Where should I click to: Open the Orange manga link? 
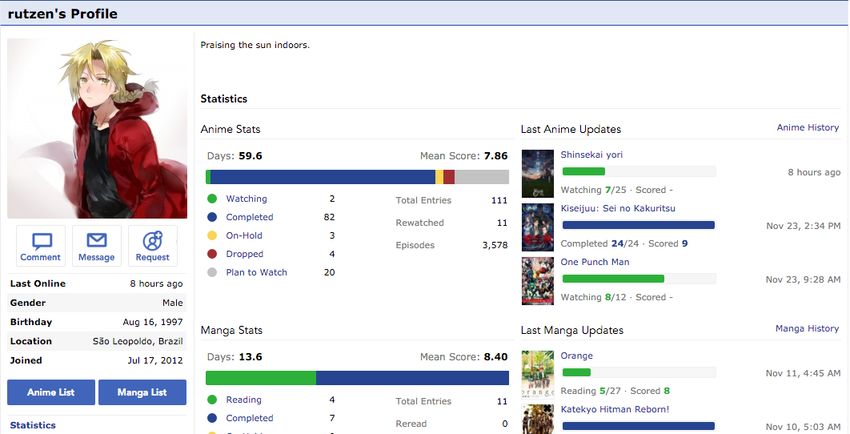577,356
